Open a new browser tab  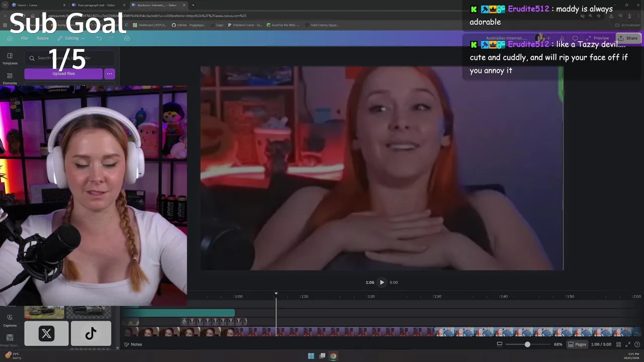click(x=193, y=5)
